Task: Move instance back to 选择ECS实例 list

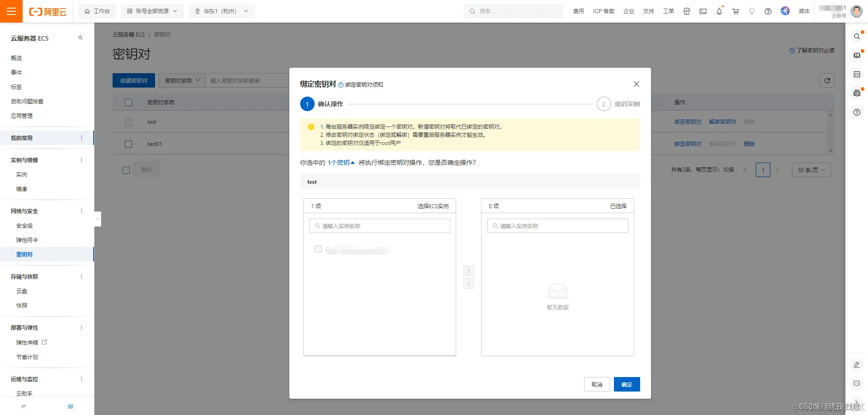Action: tap(469, 284)
